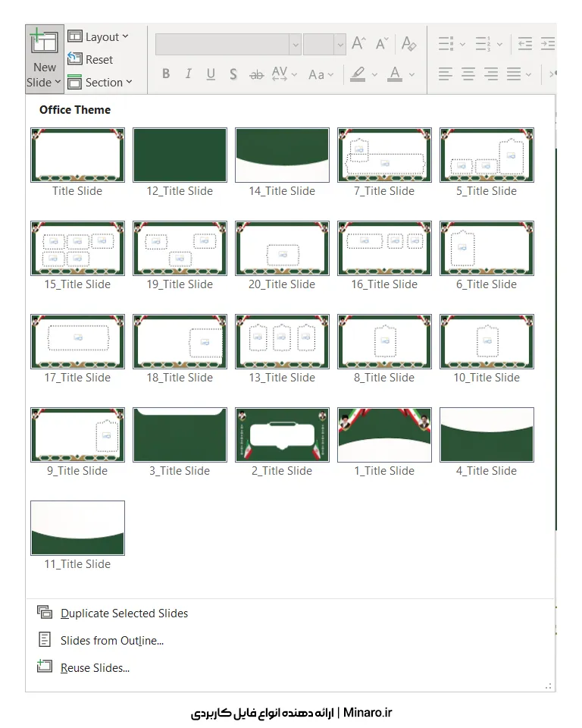The height and width of the screenshot is (728, 582).
Task: Toggle Bold formatting
Action: click(166, 74)
